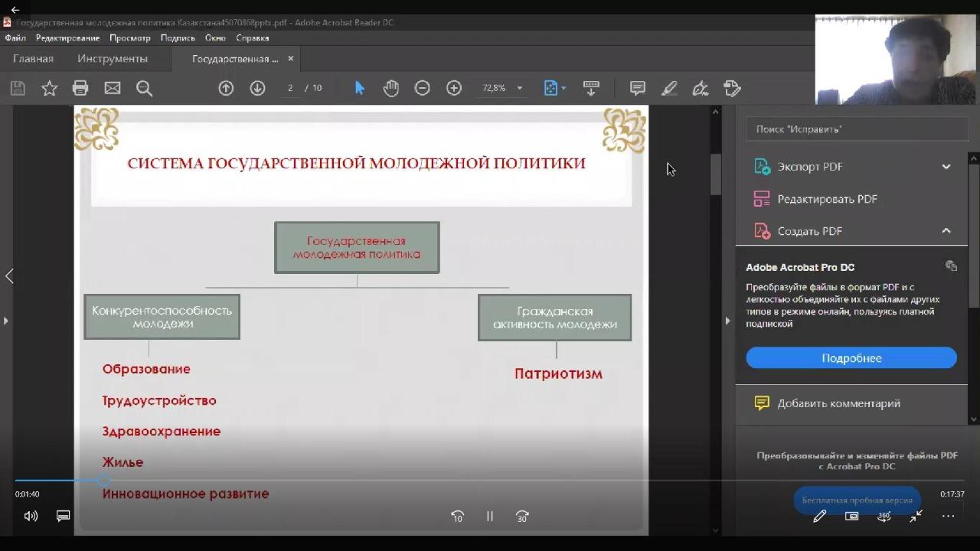Add a comment note icon in toolbar
The height and width of the screenshot is (551, 980).
click(637, 88)
